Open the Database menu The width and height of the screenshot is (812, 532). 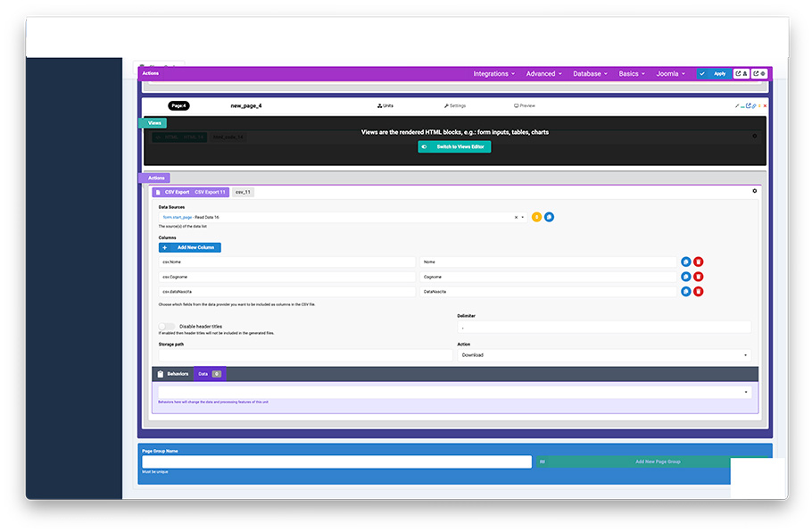coord(590,74)
